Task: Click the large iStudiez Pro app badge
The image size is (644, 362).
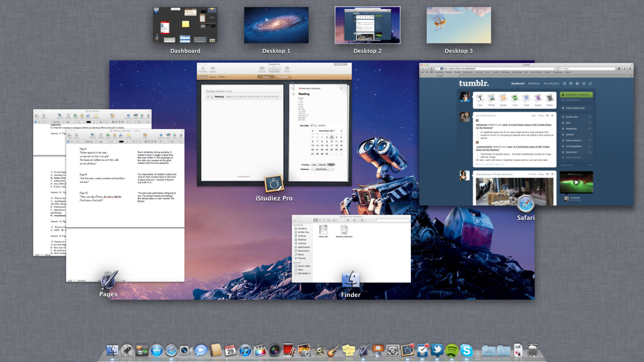Action: [x=274, y=185]
